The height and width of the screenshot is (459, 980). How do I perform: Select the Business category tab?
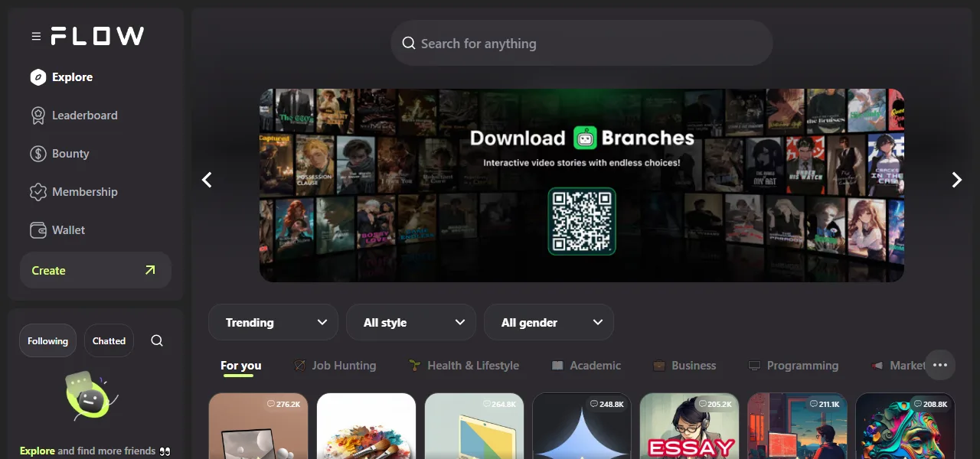pyautogui.click(x=684, y=366)
